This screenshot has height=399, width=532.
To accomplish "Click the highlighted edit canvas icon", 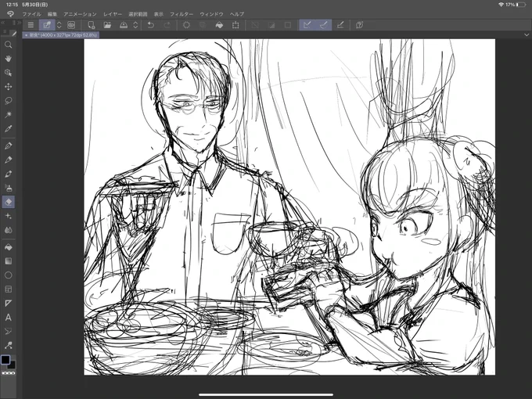I will click(47, 25).
